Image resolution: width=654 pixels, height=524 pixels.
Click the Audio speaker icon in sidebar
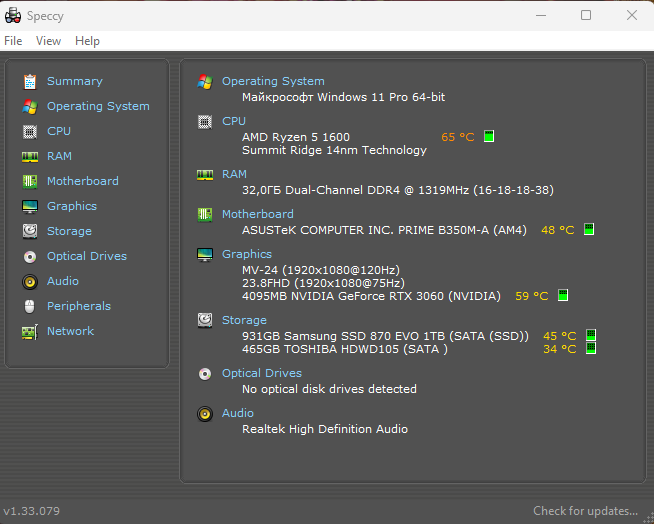click(29, 281)
